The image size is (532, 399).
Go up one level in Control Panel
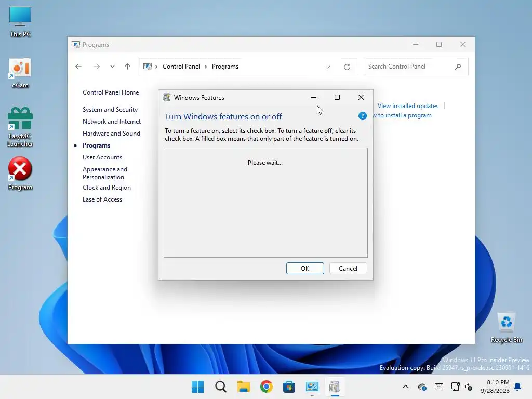pos(128,66)
